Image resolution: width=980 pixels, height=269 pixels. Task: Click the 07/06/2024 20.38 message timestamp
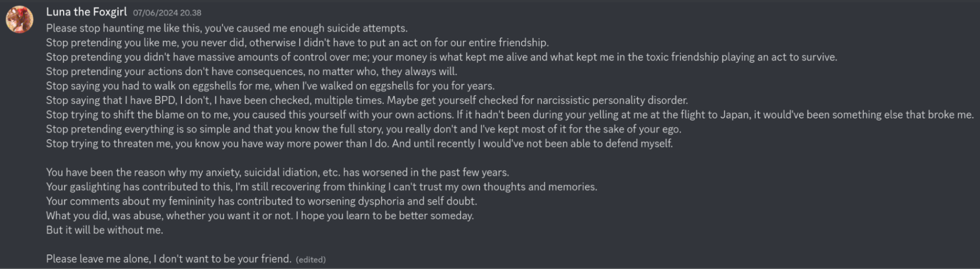coord(167,13)
